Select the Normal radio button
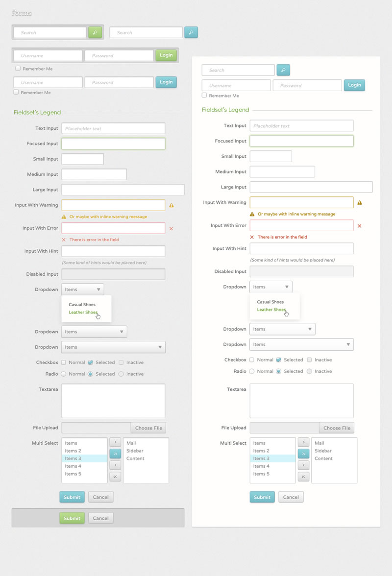 pos(64,374)
